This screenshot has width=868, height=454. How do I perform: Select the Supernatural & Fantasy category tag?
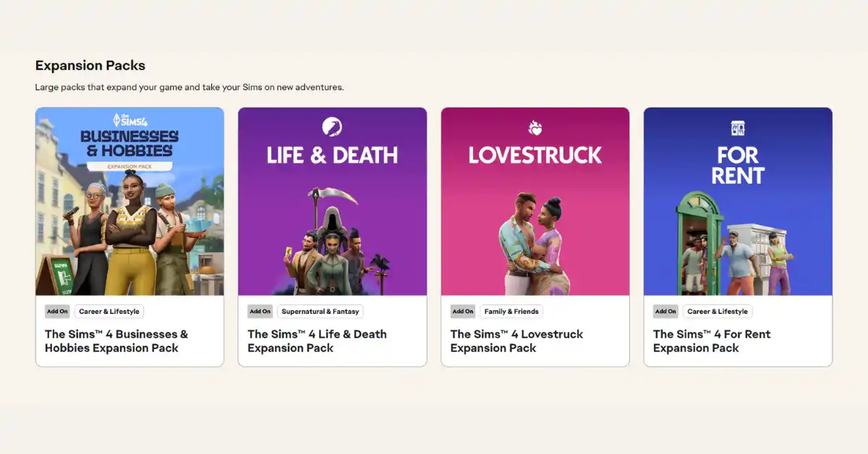(x=320, y=311)
